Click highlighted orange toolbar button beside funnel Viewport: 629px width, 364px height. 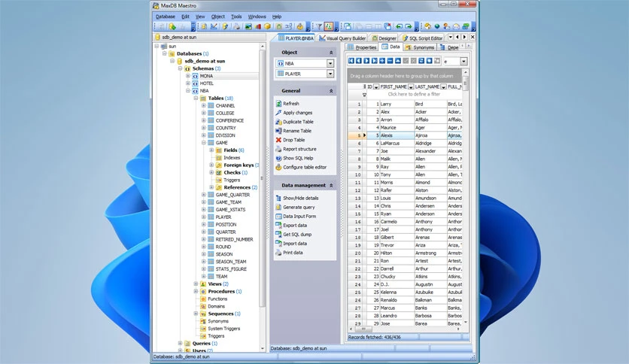pos(329,26)
